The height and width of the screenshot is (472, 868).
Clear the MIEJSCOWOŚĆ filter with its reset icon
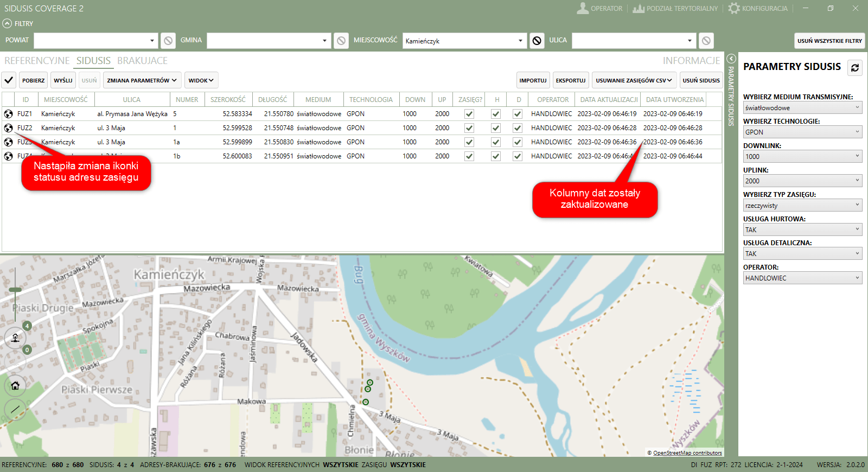pos(537,41)
